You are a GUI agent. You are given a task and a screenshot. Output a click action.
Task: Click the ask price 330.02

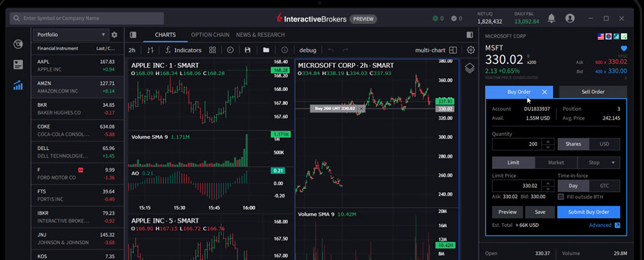(x=617, y=62)
